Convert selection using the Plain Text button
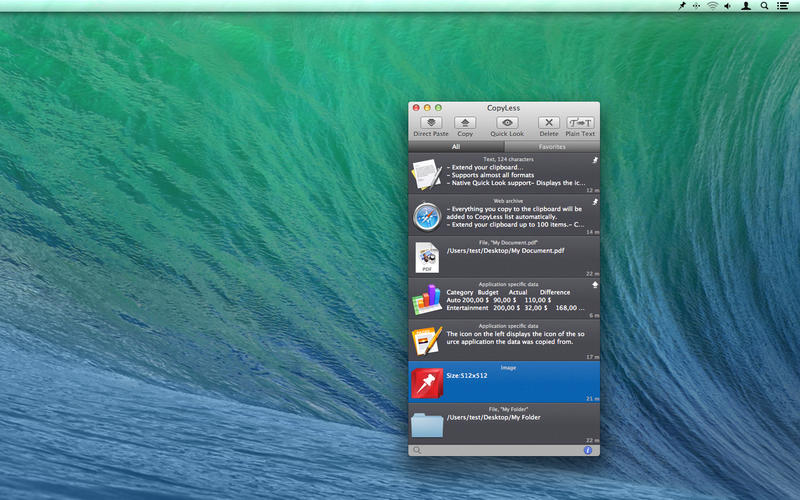This screenshot has height=500, width=800. coord(580,122)
